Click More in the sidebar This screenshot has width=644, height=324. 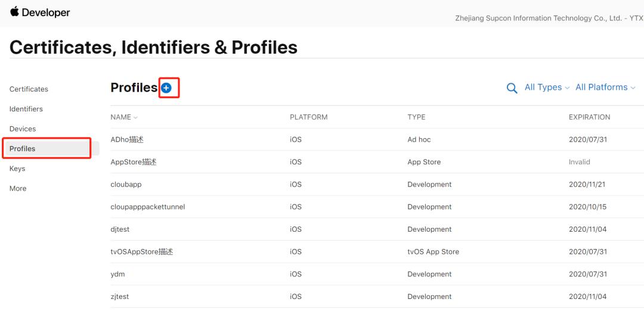tap(18, 188)
